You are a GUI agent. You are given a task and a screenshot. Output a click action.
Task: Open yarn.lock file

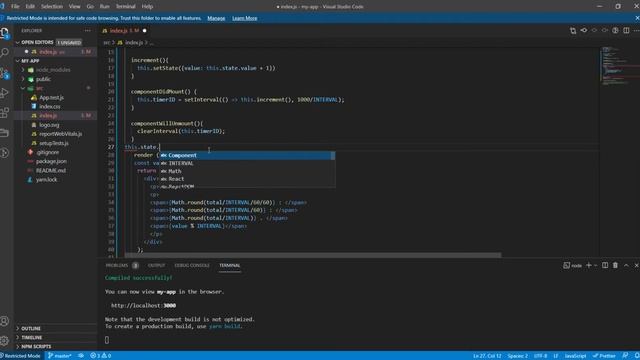(x=46, y=180)
